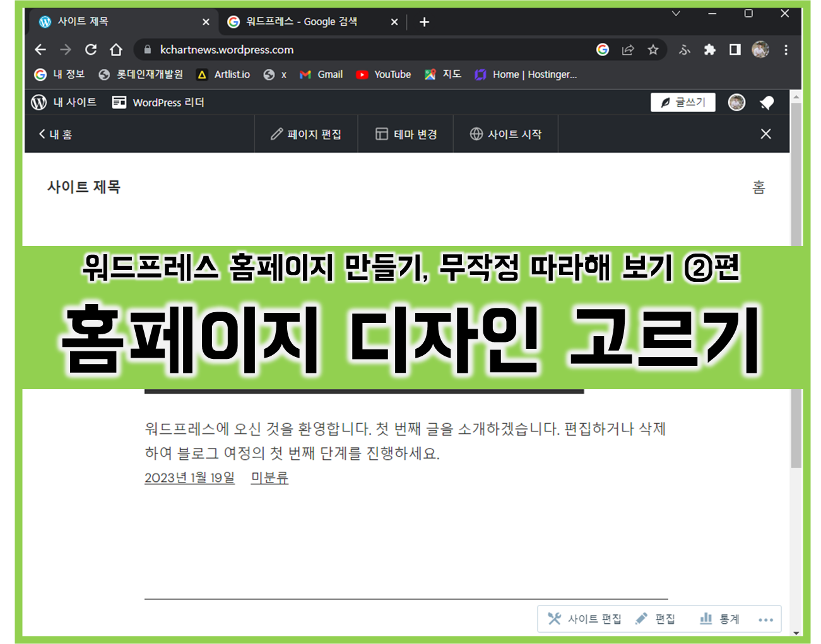Screen dimensions: 821x644
Task: Close the 사이트 제목 tab
Action: point(206,22)
